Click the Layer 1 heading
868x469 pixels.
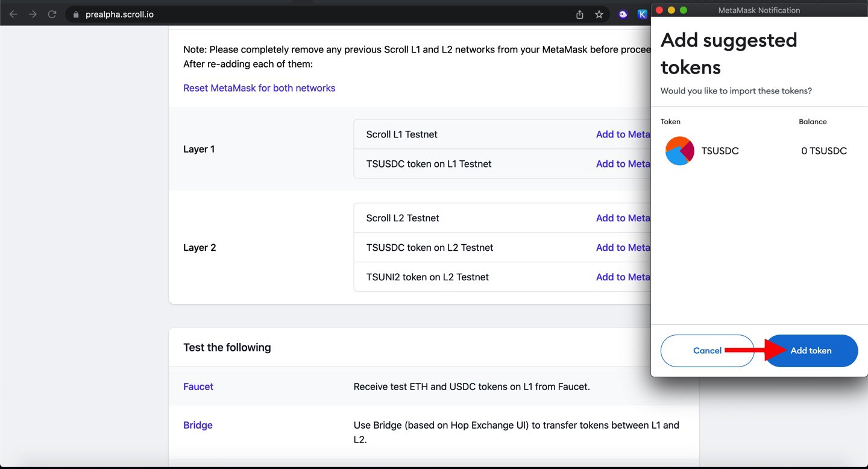[x=199, y=149]
